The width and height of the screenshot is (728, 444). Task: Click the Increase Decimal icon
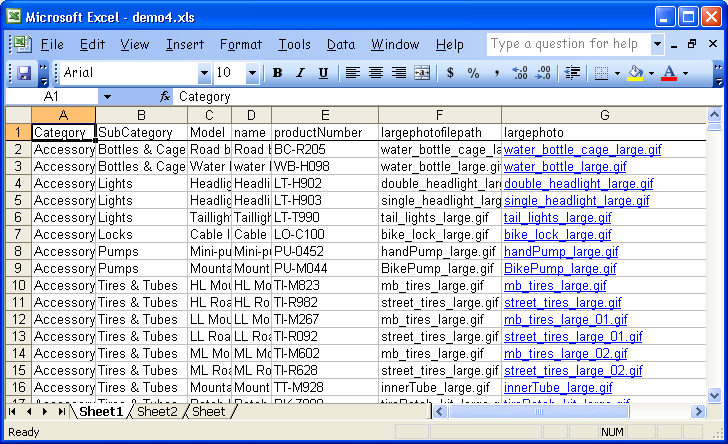(519, 73)
